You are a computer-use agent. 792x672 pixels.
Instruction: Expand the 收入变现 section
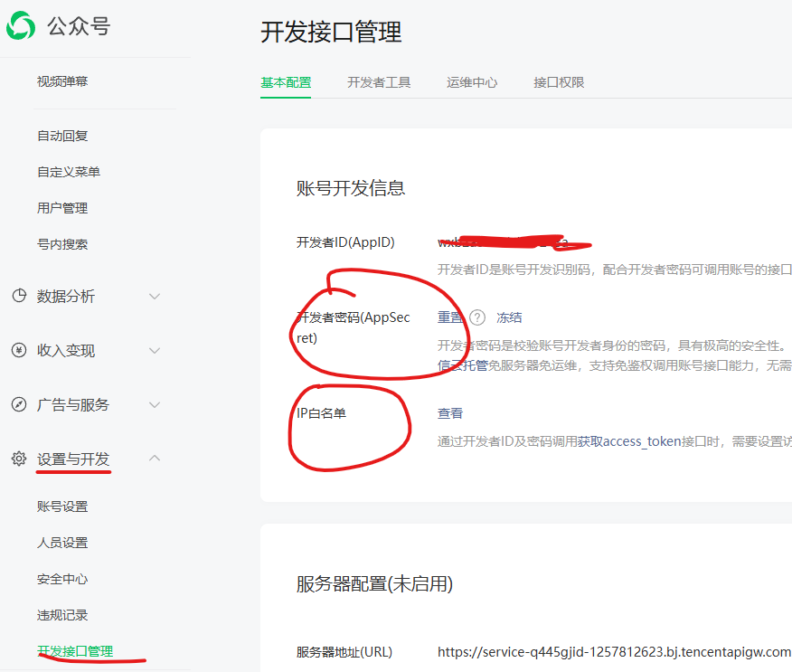[x=154, y=351]
